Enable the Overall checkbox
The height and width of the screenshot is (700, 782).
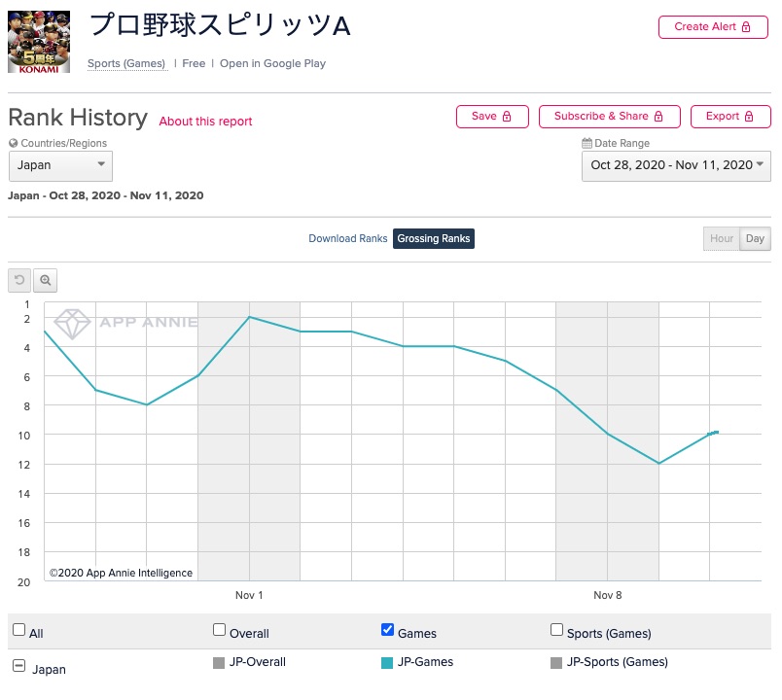coord(220,630)
